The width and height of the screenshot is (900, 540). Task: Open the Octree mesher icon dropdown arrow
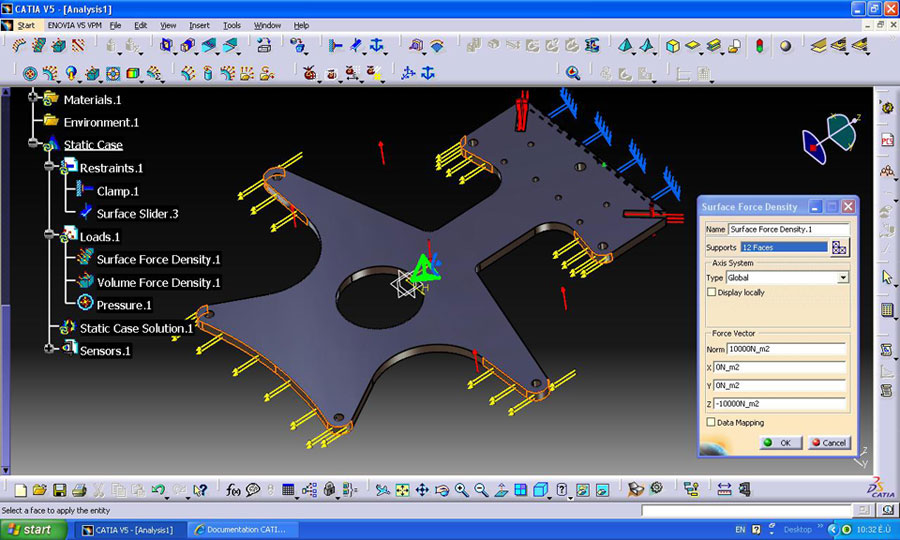point(634,53)
